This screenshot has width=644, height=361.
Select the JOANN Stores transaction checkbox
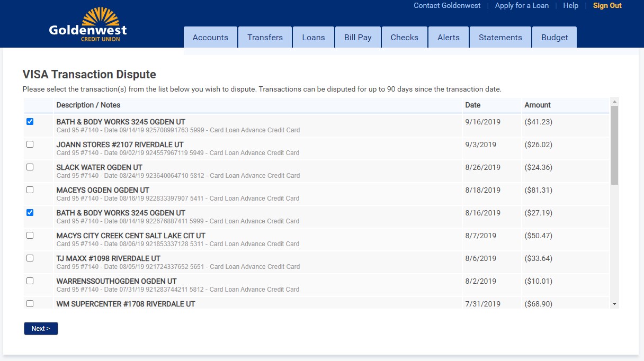30,145
